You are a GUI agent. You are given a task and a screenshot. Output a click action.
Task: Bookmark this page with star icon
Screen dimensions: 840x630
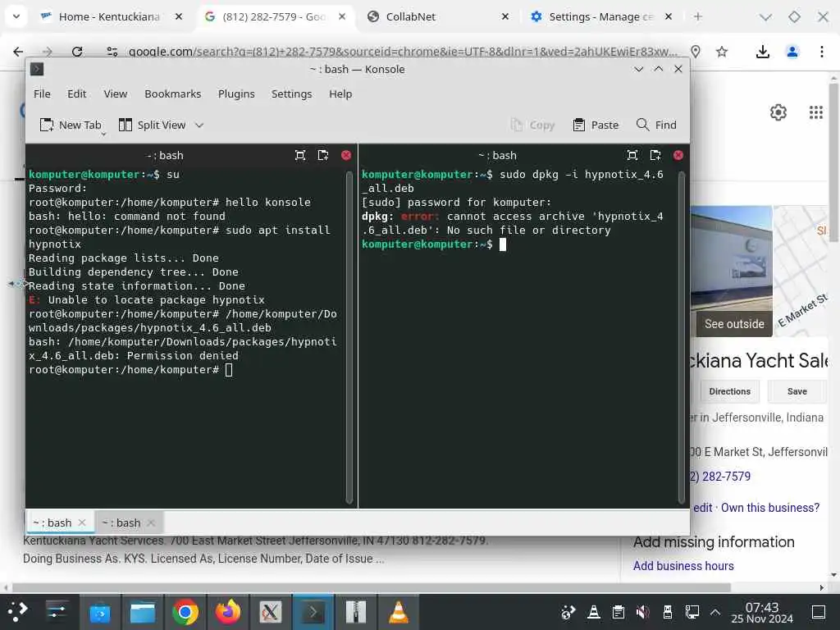click(722, 52)
